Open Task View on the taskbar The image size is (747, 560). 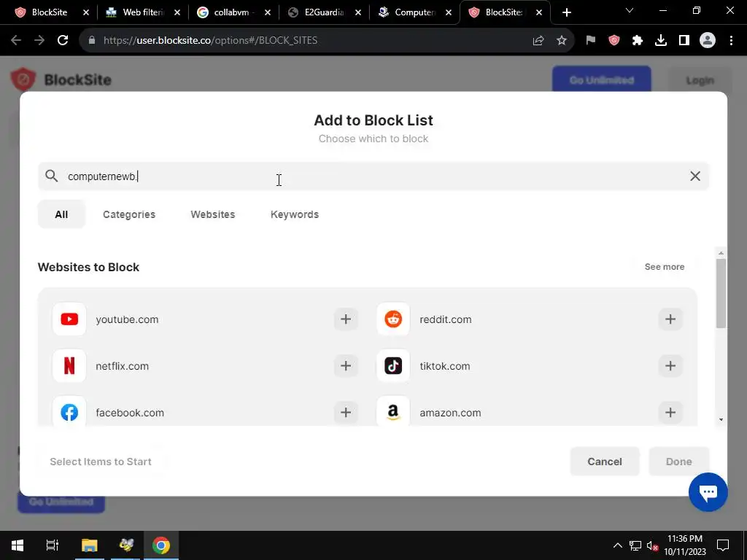tap(52, 545)
